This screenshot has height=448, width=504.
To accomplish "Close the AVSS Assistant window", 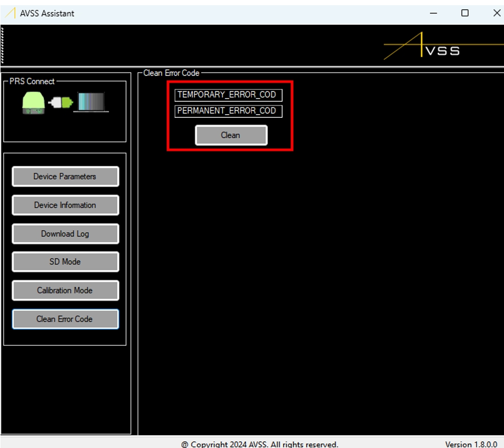I will 495,13.
